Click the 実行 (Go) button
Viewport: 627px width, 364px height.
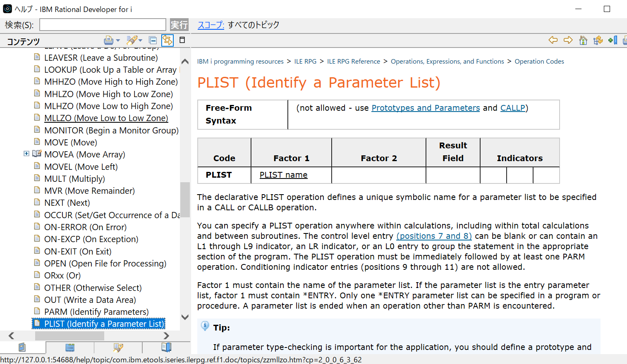[x=179, y=25]
